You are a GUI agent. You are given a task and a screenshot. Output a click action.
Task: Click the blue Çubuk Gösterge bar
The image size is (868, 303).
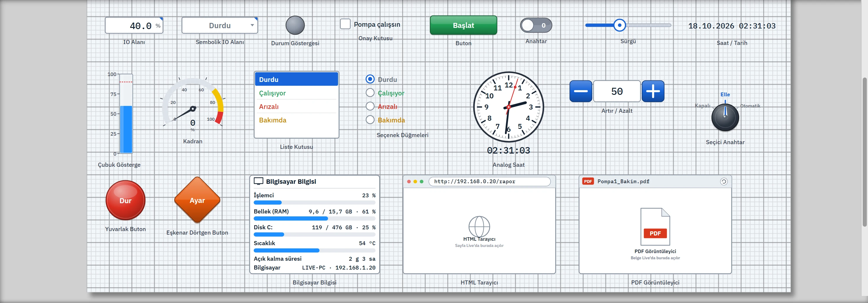(x=126, y=129)
